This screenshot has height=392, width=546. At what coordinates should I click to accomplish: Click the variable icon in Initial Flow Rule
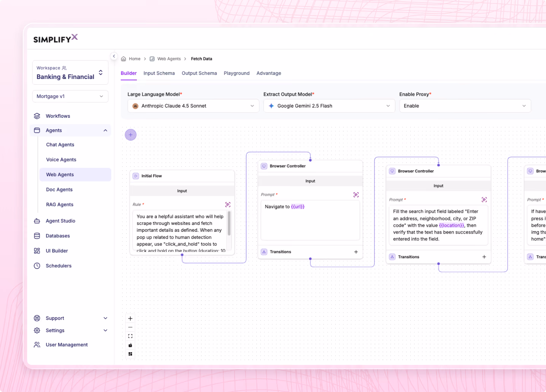tap(228, 205)
